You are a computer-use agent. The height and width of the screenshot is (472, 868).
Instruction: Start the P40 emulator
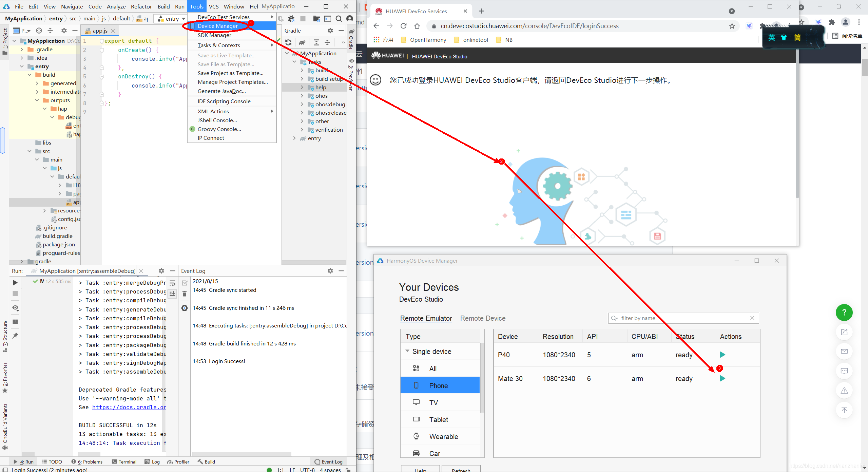[722, 355]
